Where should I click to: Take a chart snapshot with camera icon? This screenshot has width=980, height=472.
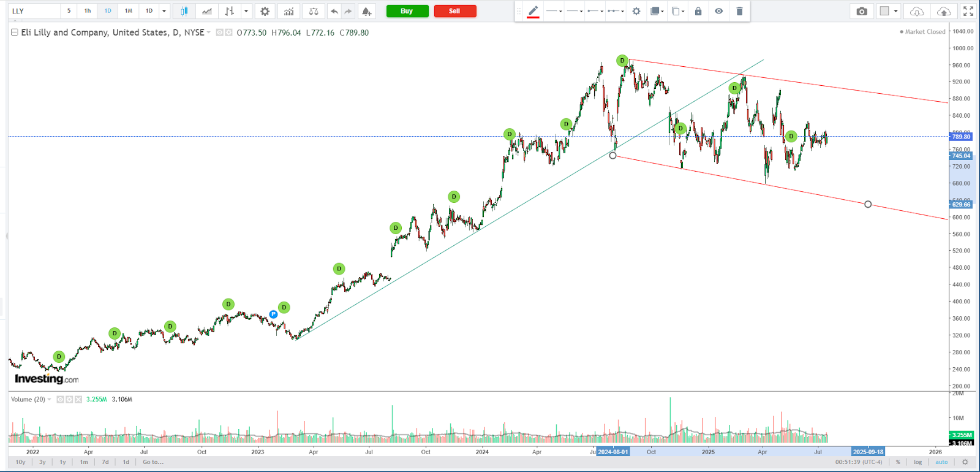862,11
